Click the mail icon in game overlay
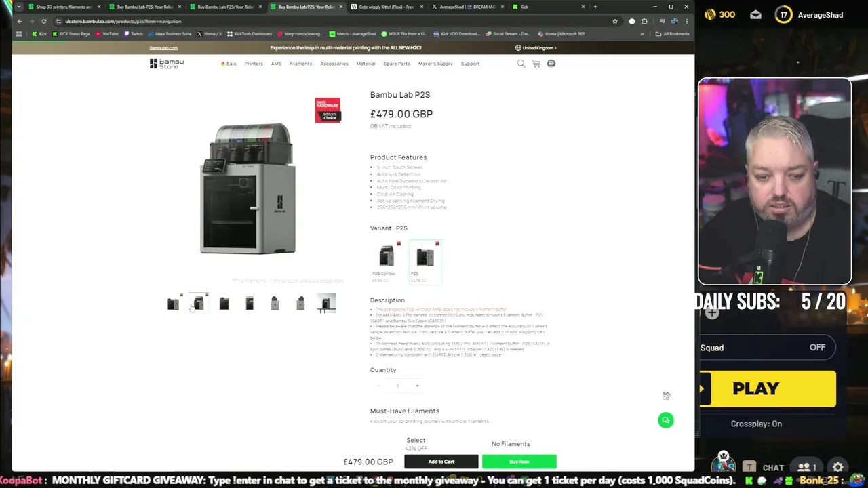The width and height of the screenshot is (868, 488). click(755, 15)
